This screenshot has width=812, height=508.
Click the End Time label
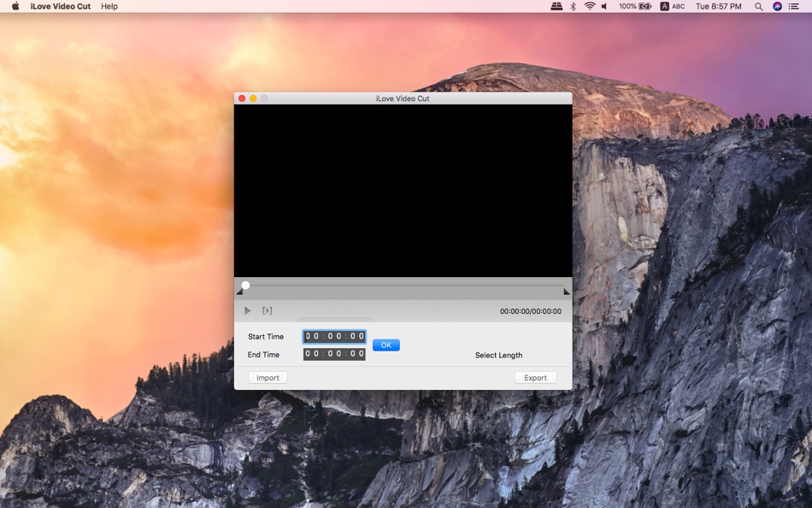263,355
